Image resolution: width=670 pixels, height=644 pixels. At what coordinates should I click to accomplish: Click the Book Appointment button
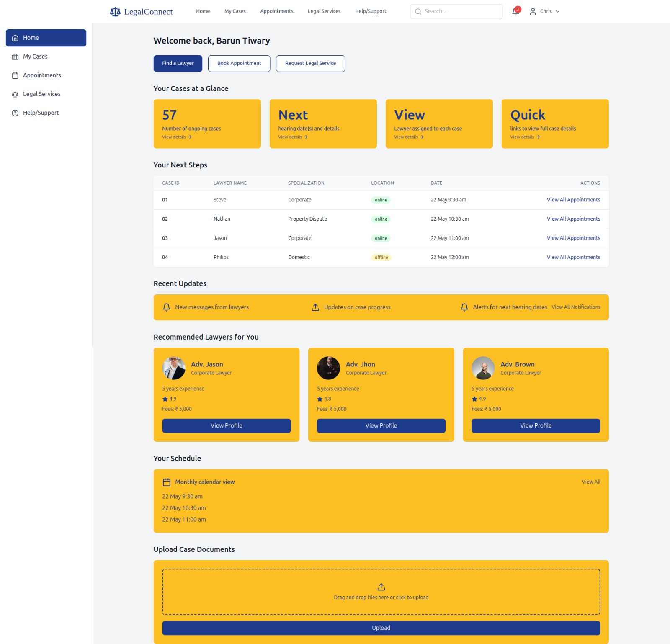click(x=239, y=64)
